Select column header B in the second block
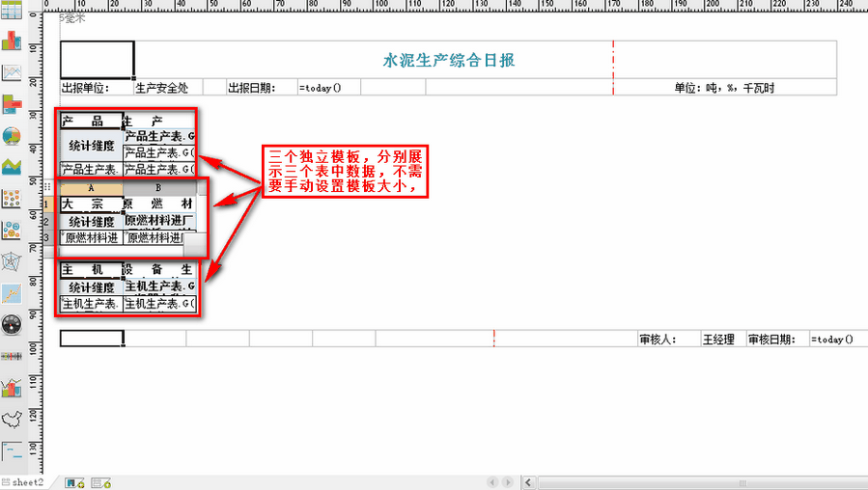Viewport: 868px width, 490px height. coord(159,188)
